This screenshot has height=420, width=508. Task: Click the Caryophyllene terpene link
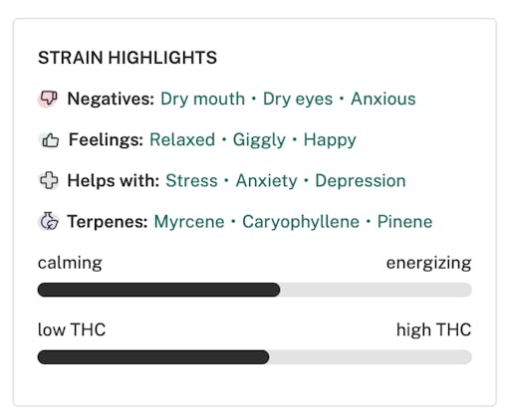(x=301, y=222)
